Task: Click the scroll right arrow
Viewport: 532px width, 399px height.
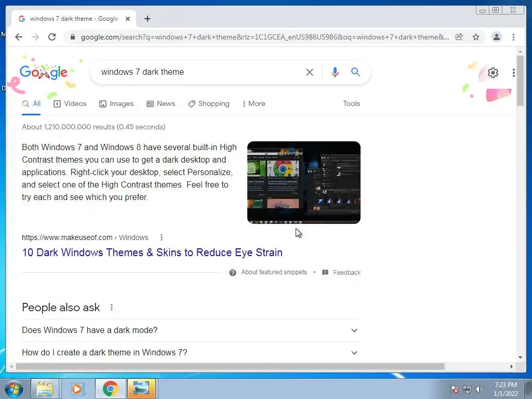Action: coord(511,366)
